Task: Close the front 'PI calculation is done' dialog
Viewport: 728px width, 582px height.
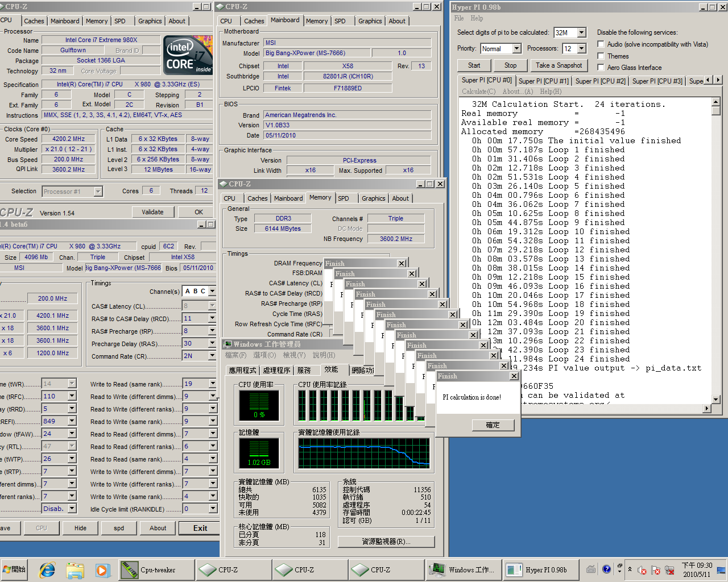Action: point(514,376)
